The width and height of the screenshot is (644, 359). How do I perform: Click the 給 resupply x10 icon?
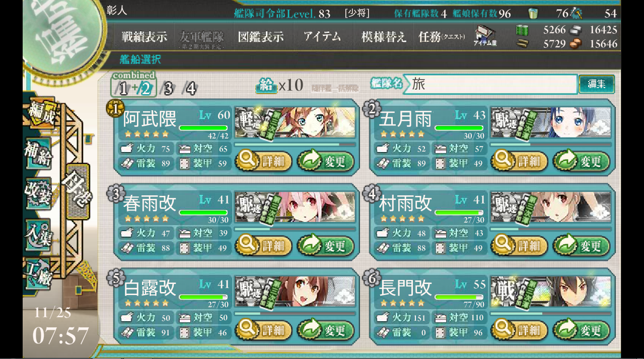pos(280,86)
